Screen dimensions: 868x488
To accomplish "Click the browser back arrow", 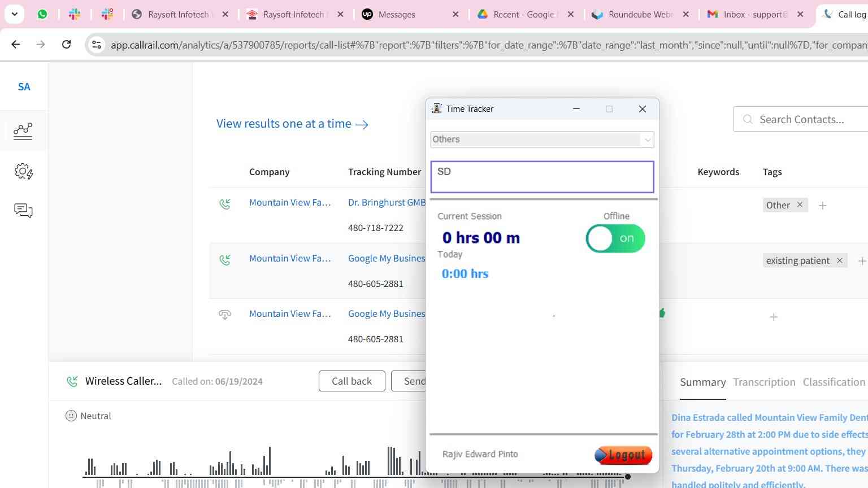I will (16, 44).
